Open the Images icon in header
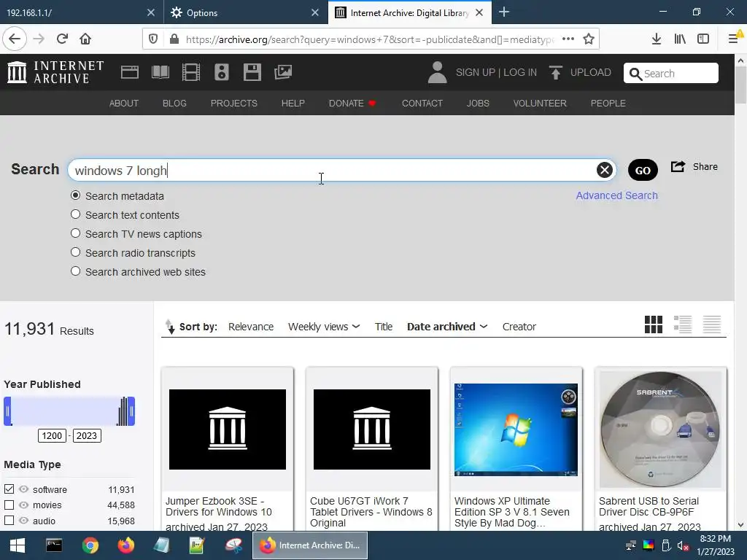The width and height of the screenshot is (747, 560). coord(283,72)
